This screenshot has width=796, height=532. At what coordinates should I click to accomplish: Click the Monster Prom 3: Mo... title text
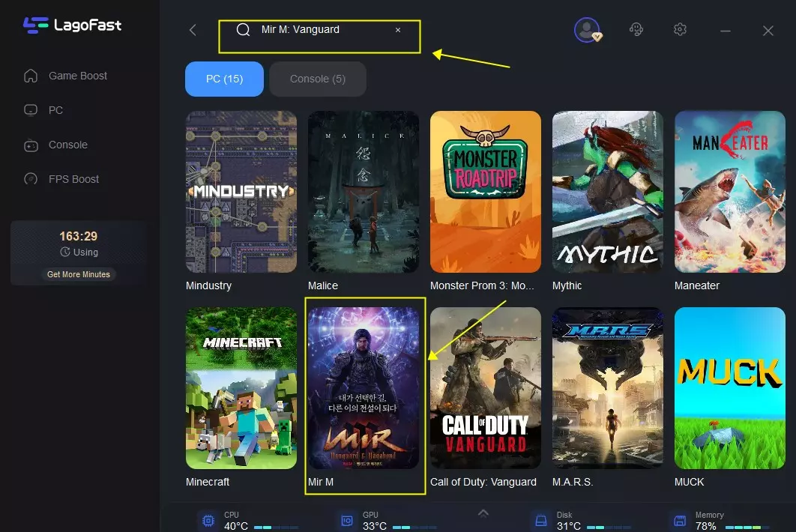click(x=482, y=285)
